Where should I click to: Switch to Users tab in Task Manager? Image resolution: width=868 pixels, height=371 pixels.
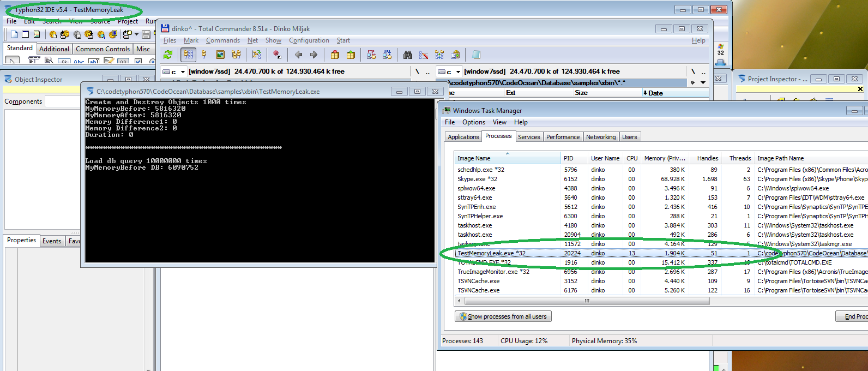[x=630, y=137]
